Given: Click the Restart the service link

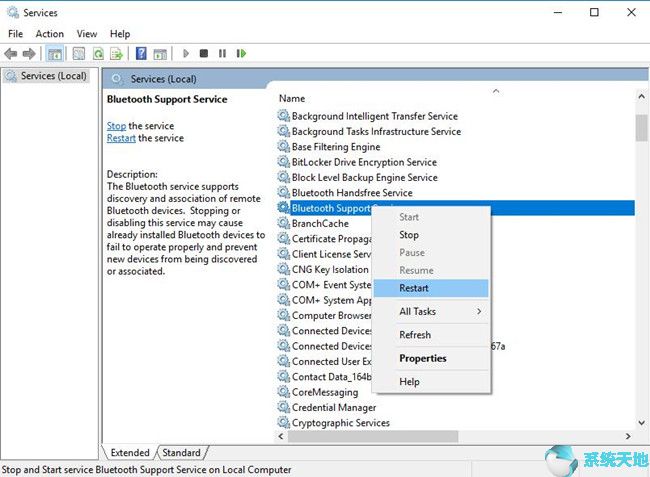Looking at the screenshot, I should click(121, 138).
